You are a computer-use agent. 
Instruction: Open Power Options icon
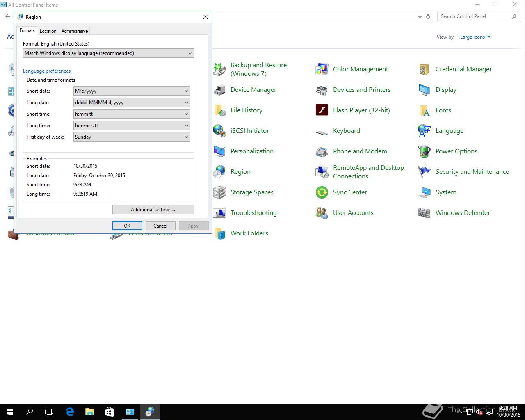click(425, 151)
